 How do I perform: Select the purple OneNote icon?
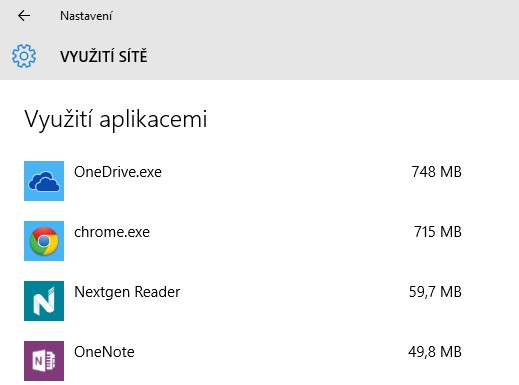click(44, 361)
